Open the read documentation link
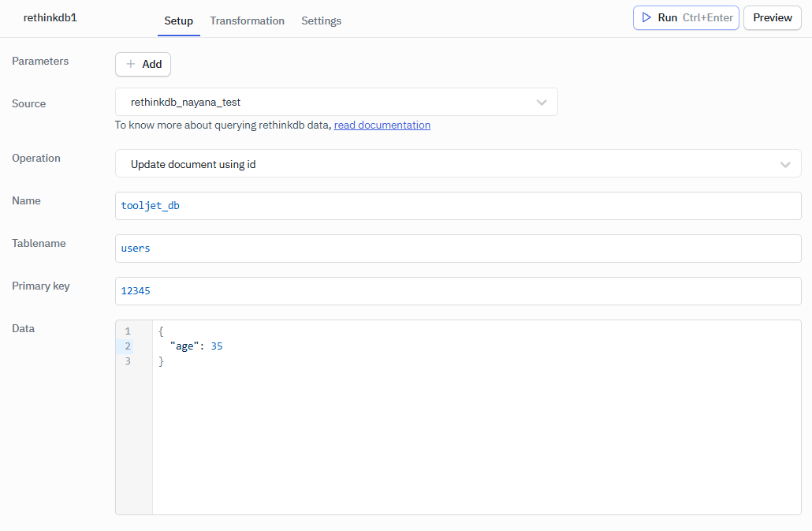This screenshot has width=812, height=531. (382, 125)
